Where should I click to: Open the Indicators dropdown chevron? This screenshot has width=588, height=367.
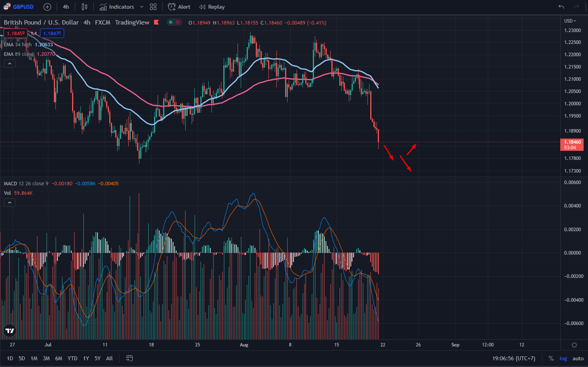[141, 7]
